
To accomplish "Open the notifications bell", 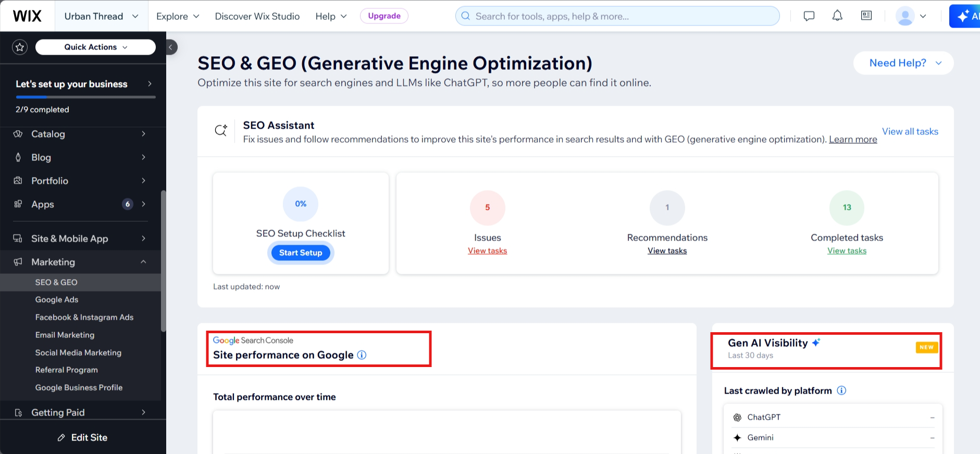I will (837, 16).
